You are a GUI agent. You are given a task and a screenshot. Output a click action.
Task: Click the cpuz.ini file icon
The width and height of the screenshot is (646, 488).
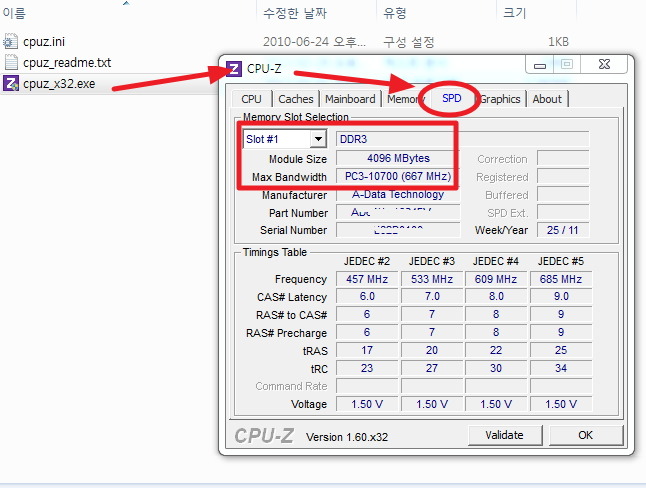click(x=11, y=42)
